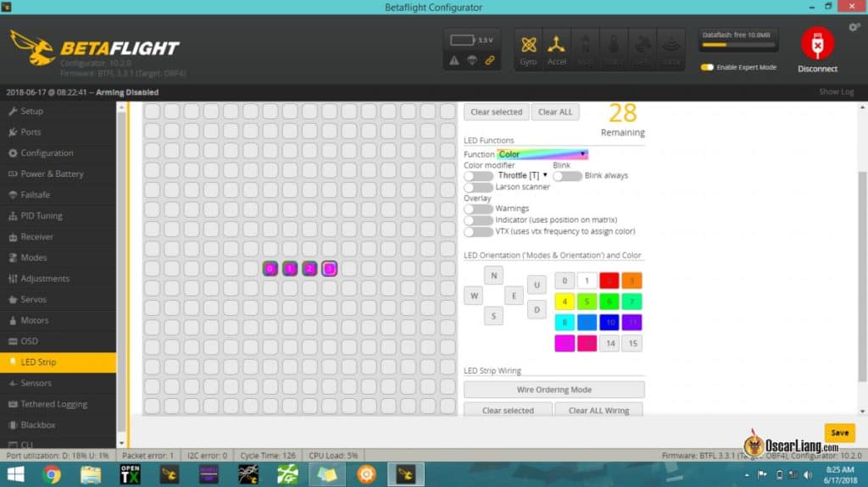The height and width of the screenshot is (487, 868).
Task: Open the Windows Start menu
Action: (15, 475)
